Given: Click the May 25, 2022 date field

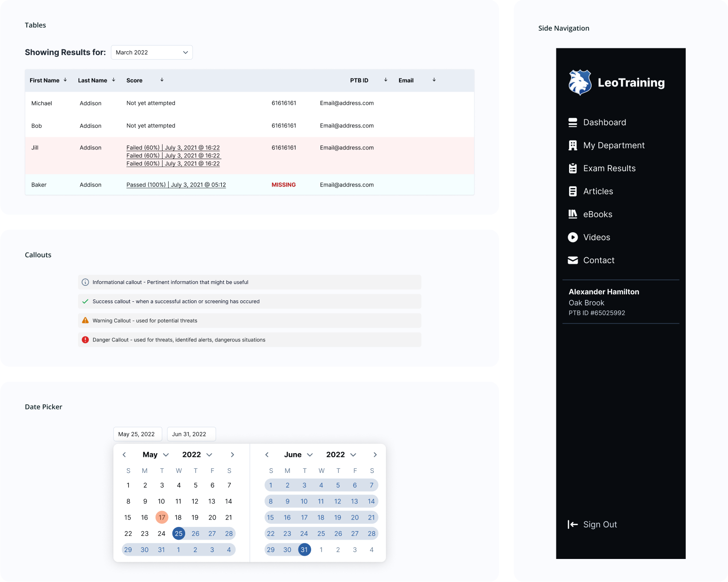Looking at the screenshot, I should pyautogui.click(x=137, y=434).
